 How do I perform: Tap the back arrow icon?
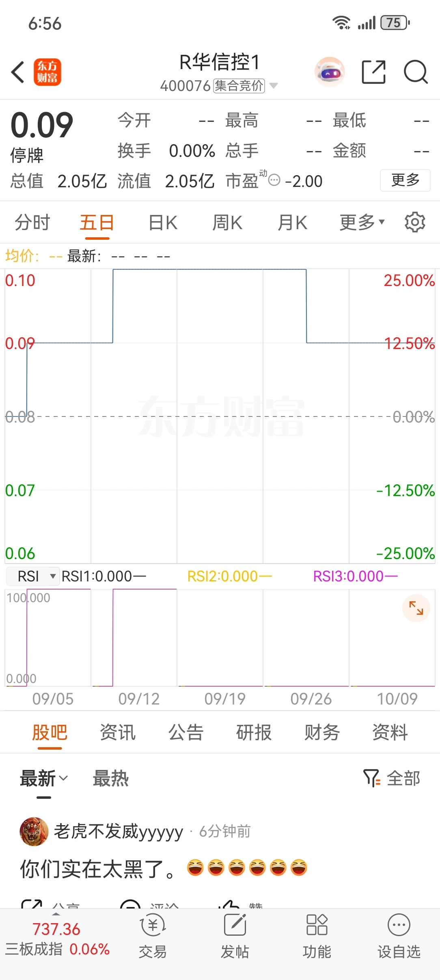18,72
